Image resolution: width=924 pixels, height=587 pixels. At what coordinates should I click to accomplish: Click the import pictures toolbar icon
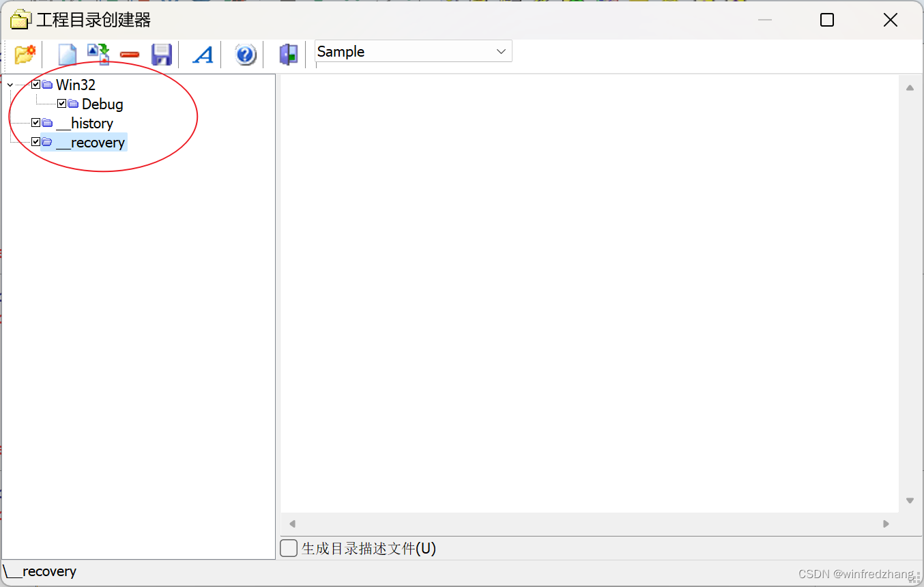98,54
